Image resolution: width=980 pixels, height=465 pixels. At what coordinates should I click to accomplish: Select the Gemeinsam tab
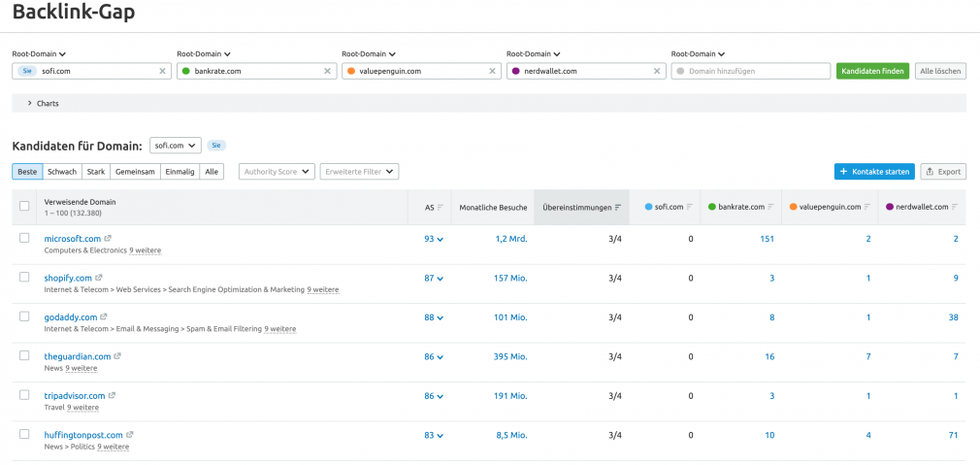point(135,171)
